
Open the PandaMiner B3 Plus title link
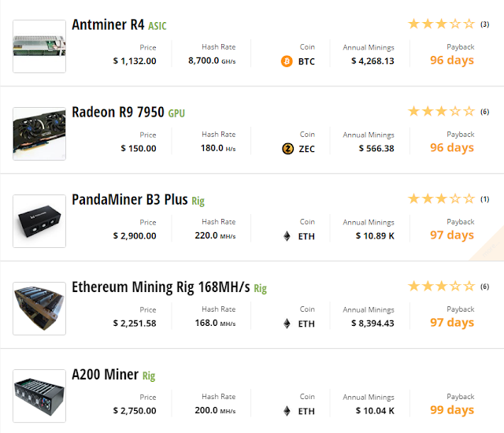(129, 199)
